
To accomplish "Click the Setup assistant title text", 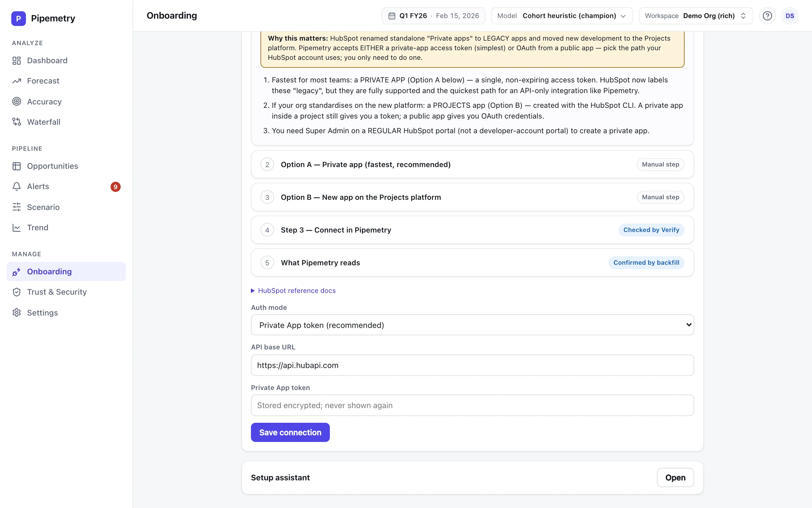I will coord(280,478).
